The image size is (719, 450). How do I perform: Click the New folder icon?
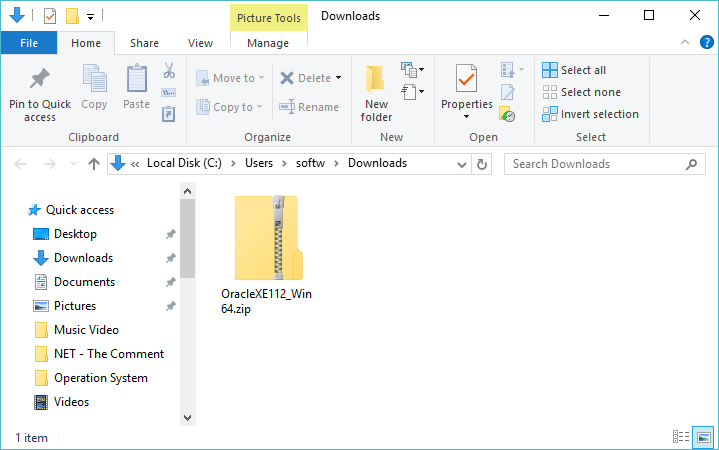coord(376,78)
